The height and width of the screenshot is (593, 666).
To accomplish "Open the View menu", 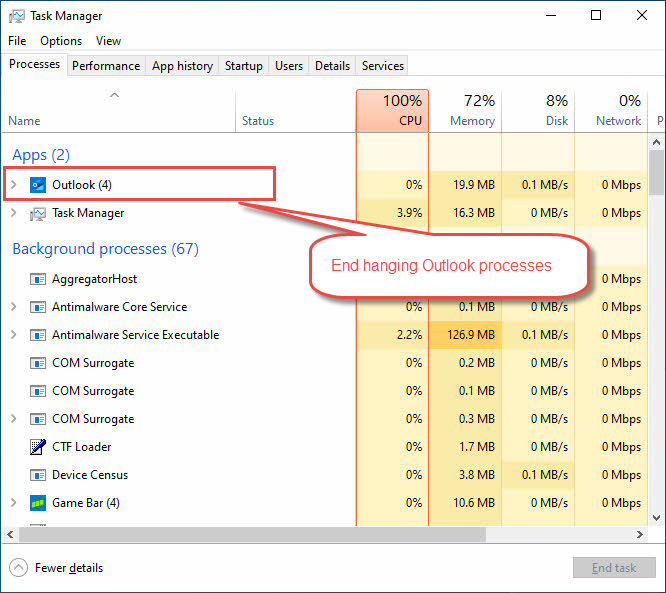I will pyautogui.click(x=108, y=41).
